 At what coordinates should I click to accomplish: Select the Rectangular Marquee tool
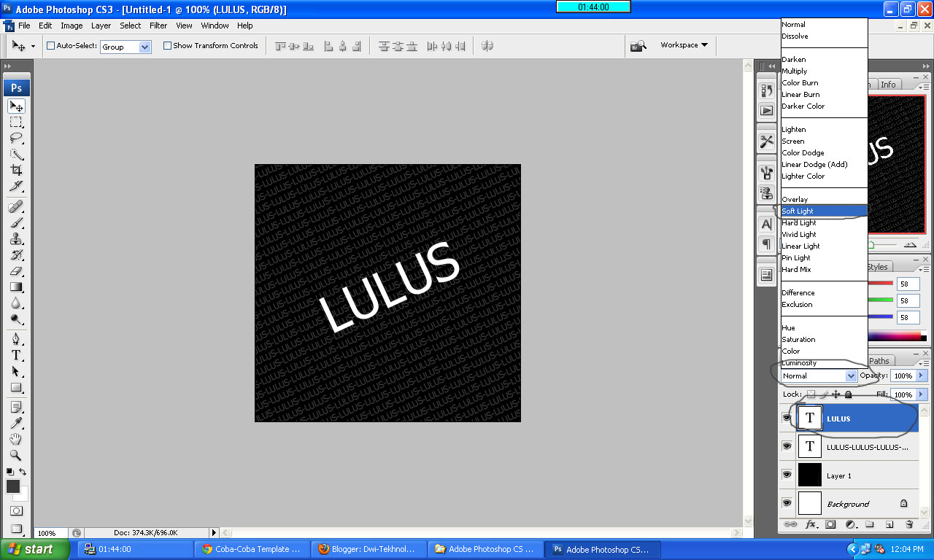(x=16, y=122)
